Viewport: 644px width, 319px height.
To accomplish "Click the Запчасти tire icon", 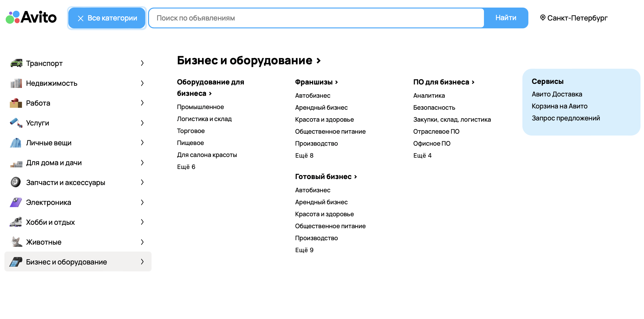I will [x=16, y=182].
